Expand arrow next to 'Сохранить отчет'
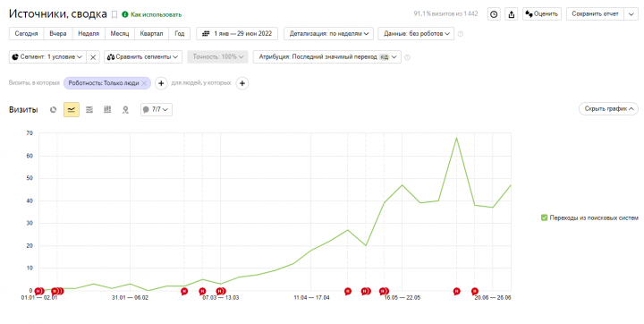Screen dimensions: 644x324 (631, 14)
